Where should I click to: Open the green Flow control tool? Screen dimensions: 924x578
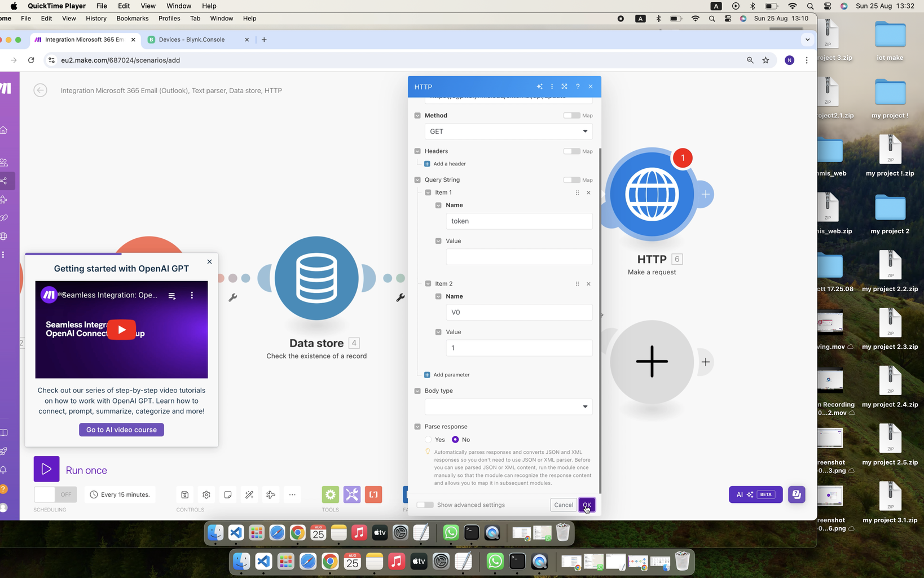(x=331, y=494)
